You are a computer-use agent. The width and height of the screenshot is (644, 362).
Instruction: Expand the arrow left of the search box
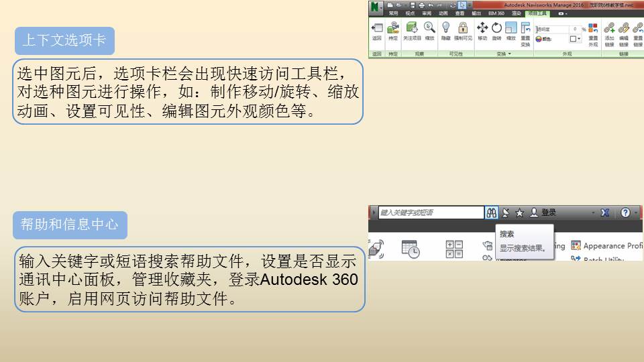coord(374,213)
